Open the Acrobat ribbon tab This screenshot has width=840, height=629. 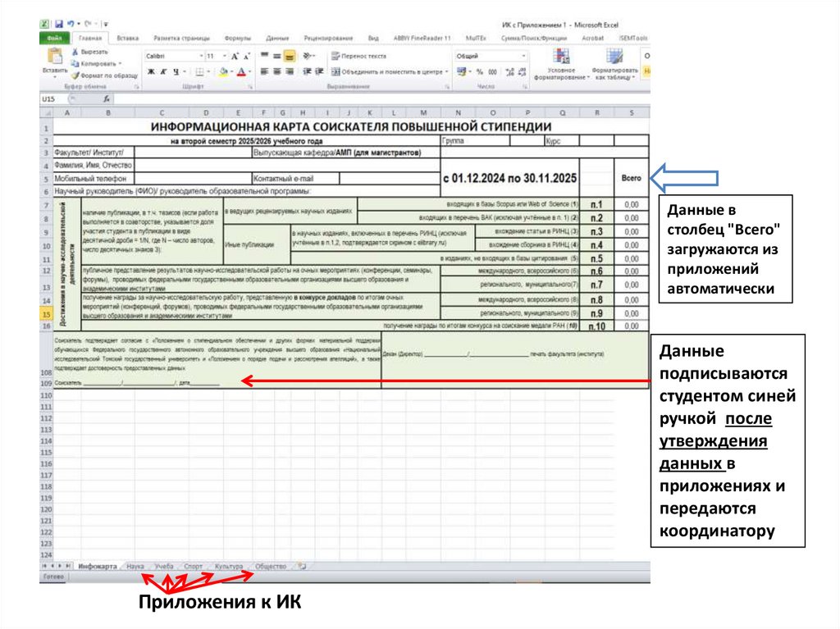click(x=592, y=38)
